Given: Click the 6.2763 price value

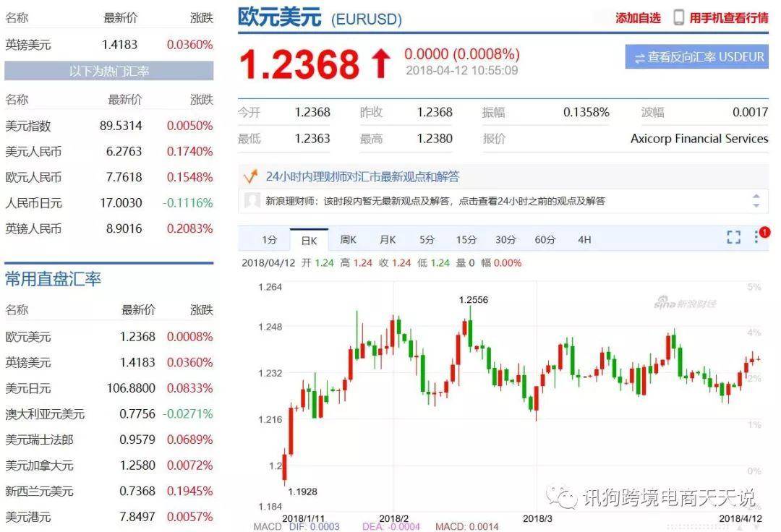Looking at the screenshot, I should 124,151.
